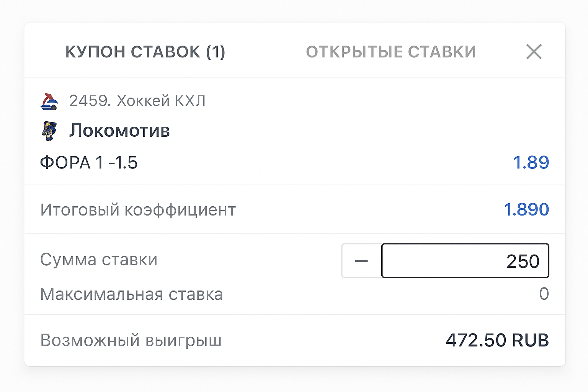
Task: Click the Итоговый коэффициент label
Action: [x=138, y=210]
